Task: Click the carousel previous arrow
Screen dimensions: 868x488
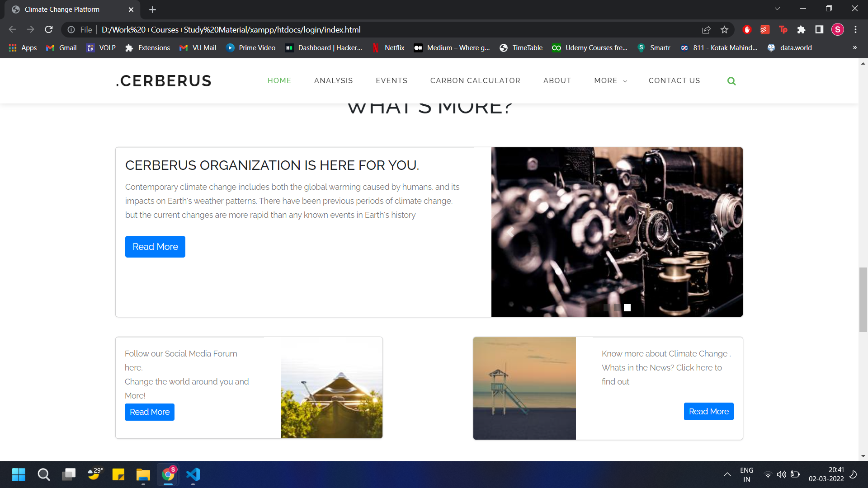Action: point(510,231)
